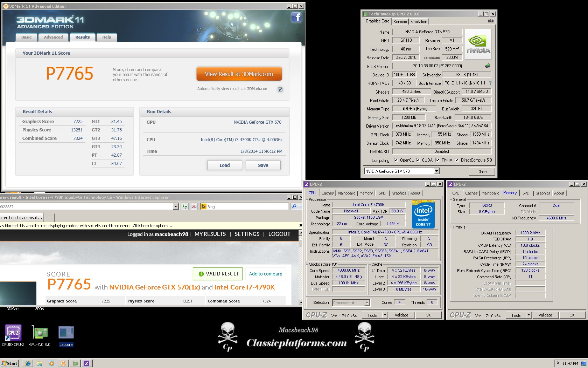
Task: Click the NVIDIA logo in GPU-Z
Action: [x=478, y=45]
